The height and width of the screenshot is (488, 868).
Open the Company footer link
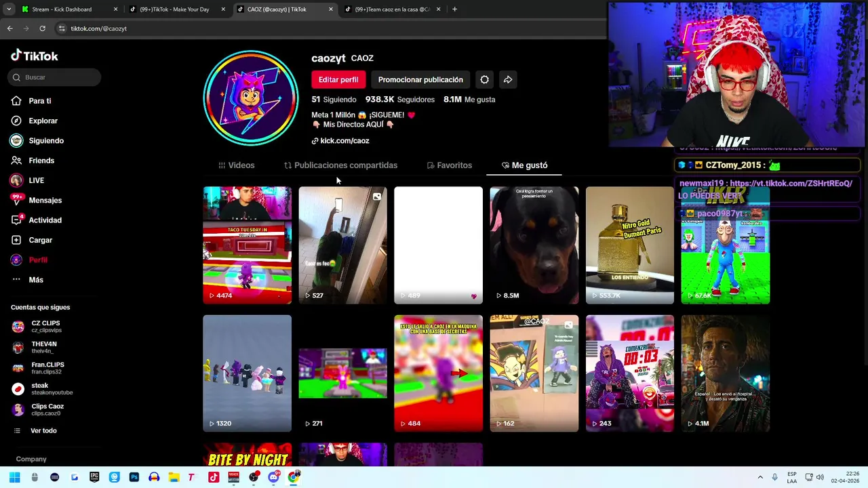tap(31, 459)
